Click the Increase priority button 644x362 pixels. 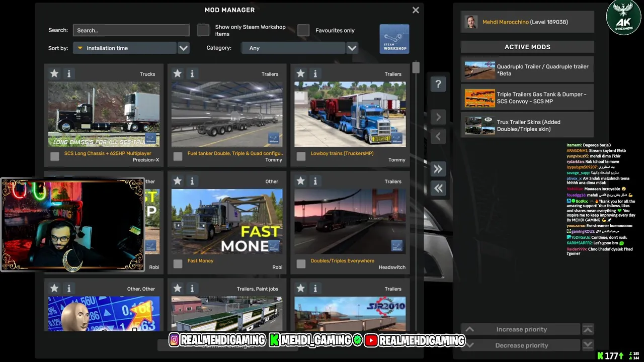coord(521,329)
